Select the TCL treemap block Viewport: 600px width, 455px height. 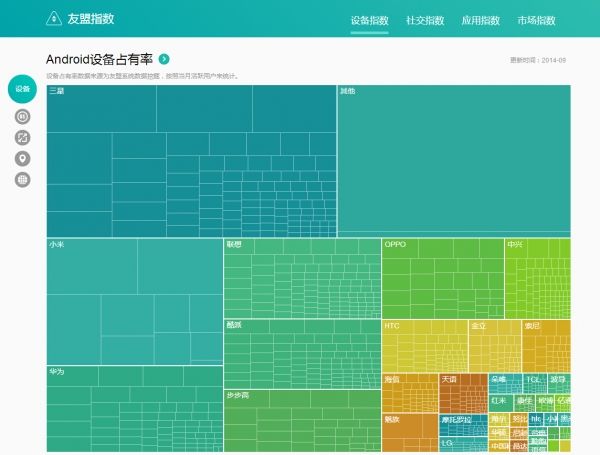coord(535,383)
